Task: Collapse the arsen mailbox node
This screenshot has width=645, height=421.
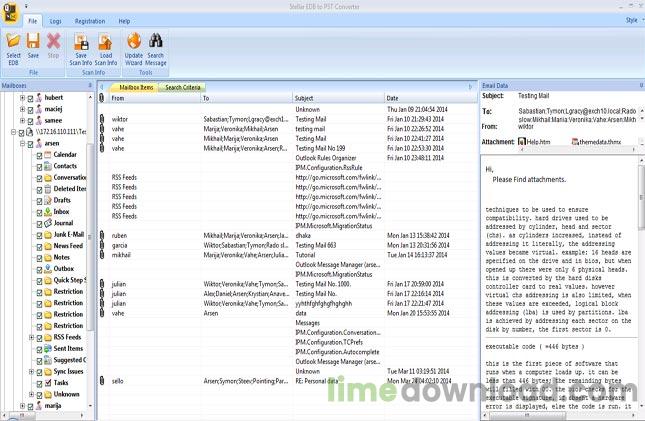Action: coord(23,143)
